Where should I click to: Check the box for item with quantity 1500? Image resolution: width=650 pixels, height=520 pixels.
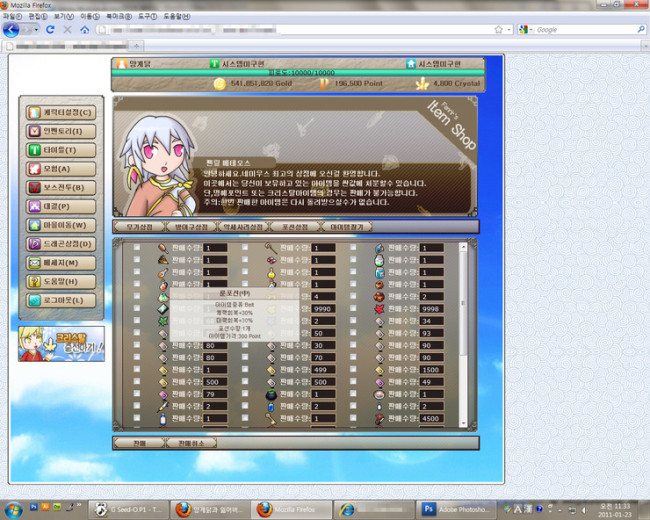[x=353, y=369]
